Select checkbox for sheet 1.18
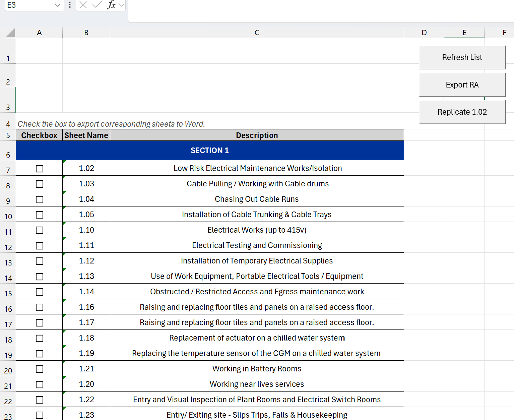The height and width of the screenshot is (420, 514). click(40, 338)
